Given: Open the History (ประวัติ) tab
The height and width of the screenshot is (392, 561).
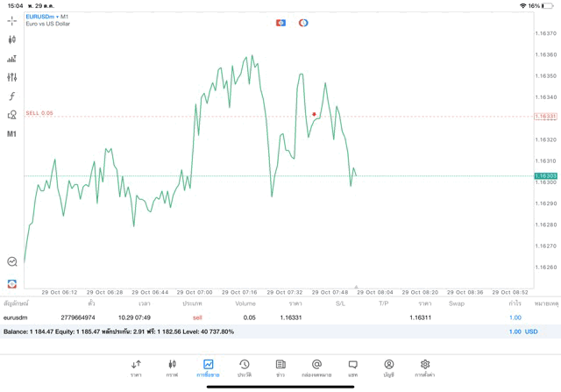Looking at the screenshot, I should point(244,367).
